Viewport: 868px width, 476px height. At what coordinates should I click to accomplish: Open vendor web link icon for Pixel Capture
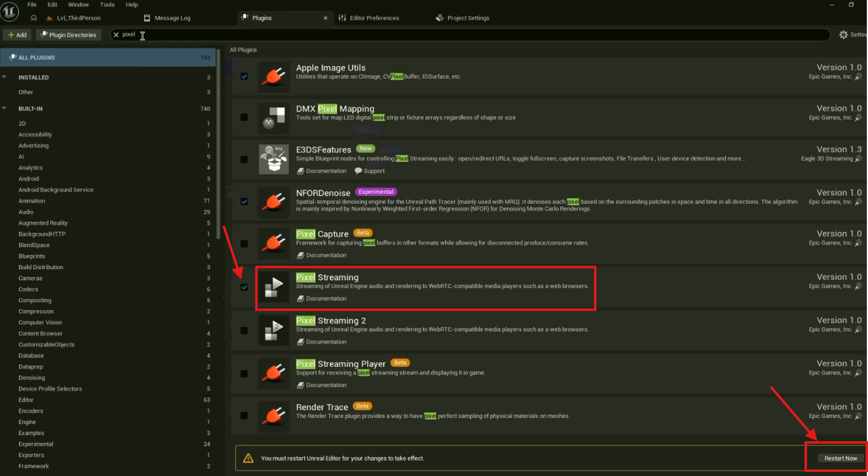pos(858,242)
